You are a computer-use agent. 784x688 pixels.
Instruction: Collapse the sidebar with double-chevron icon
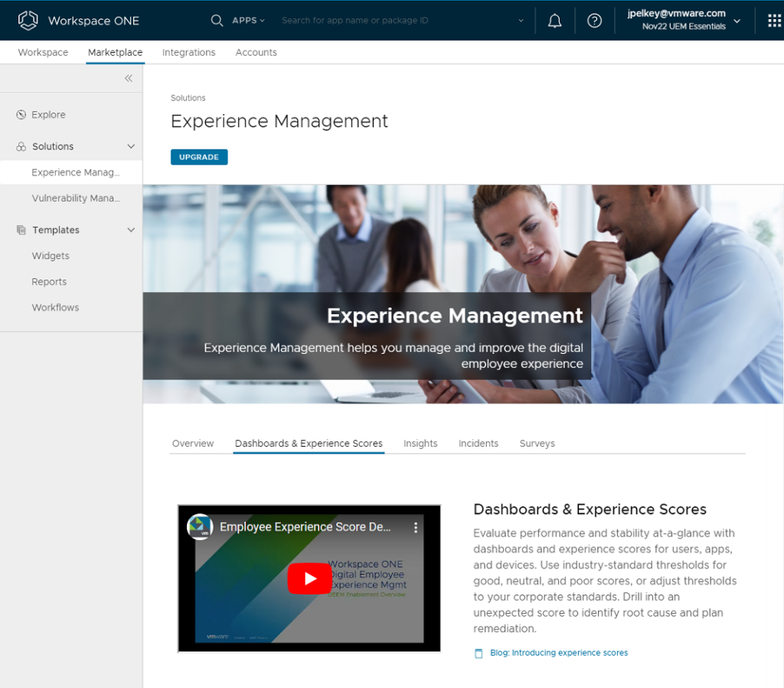coord(129,78)
